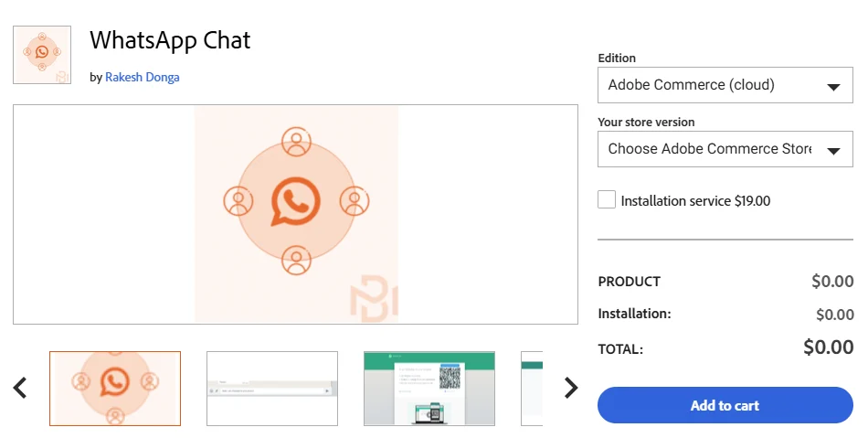Click the WhatsApp Chat extension logo icon
The height and width of the screenshot is (438, 868).
click(42, 54)
